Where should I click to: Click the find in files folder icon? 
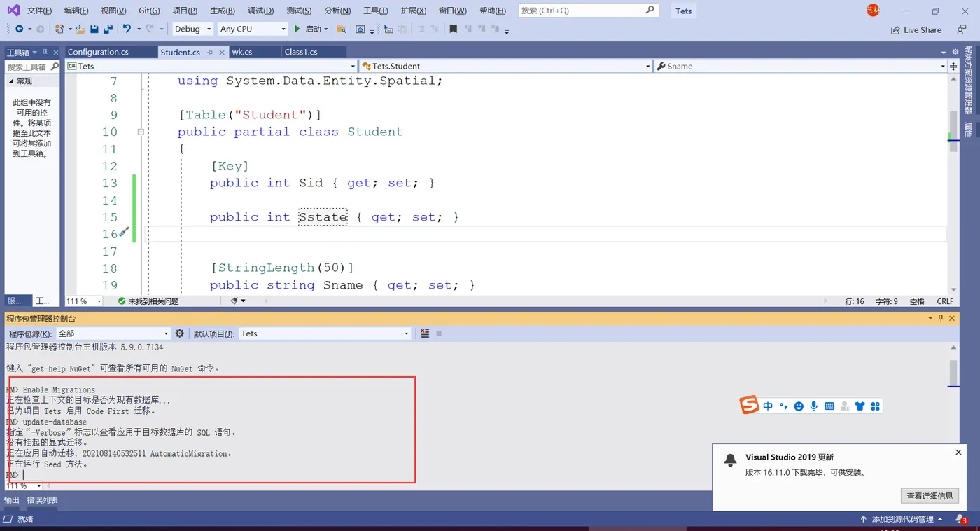click(x=342, y=29)
